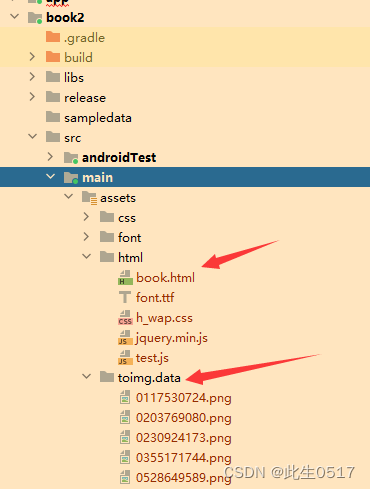Click the libs folder icon
This screenshot has width=370, height=489.
point(53,77)
